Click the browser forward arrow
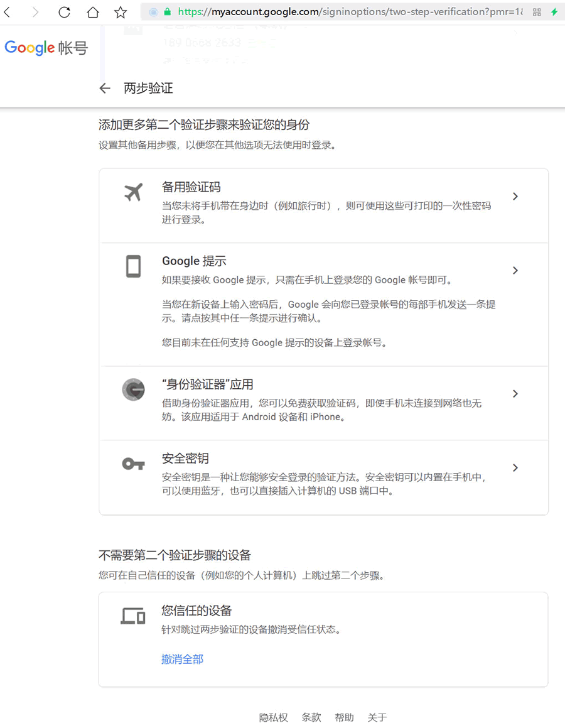 coord(35,12)
